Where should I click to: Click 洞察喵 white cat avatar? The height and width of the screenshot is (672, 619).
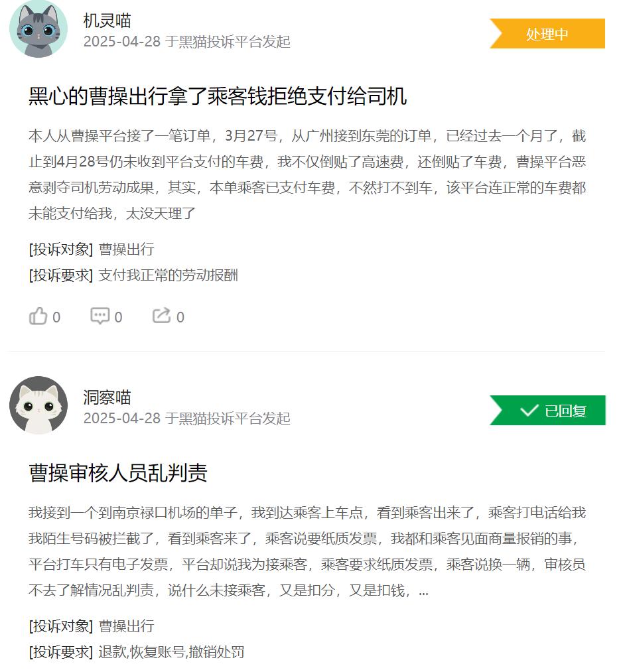click(x=38, y=405)
